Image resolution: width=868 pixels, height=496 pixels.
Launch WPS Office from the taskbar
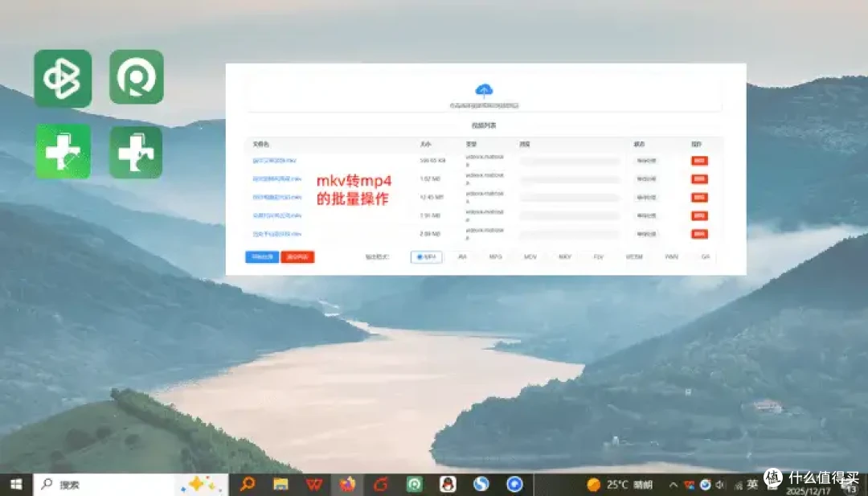(314, 485)
